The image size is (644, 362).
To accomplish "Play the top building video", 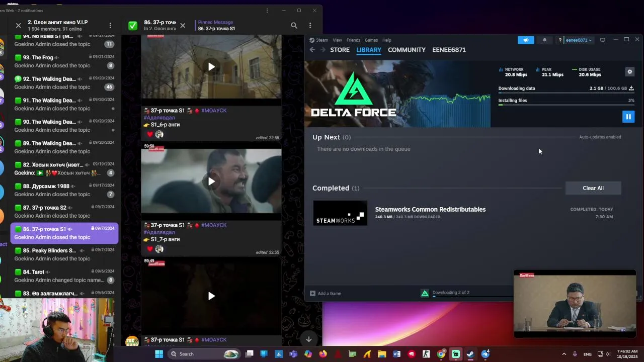I will (x=211, y=67).
